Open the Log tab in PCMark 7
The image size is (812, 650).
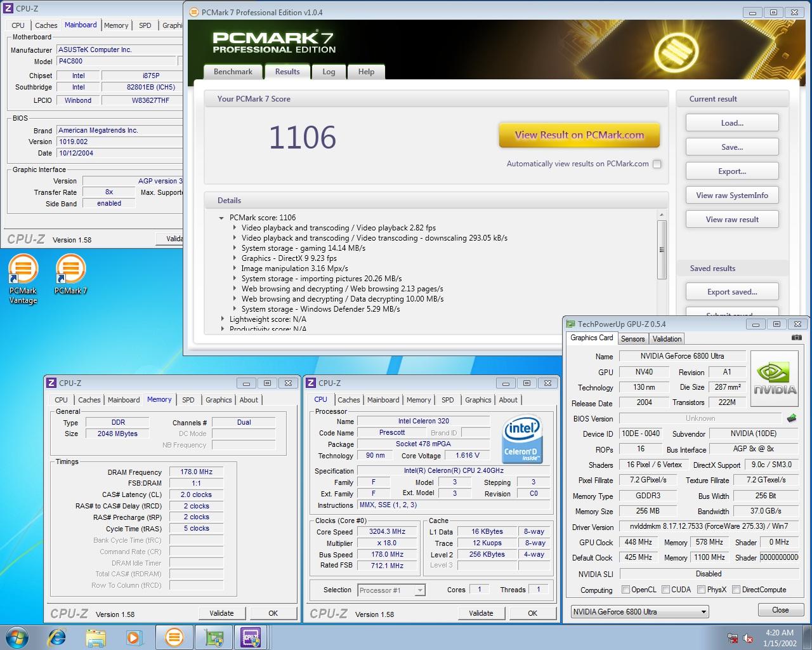(329, 72)
